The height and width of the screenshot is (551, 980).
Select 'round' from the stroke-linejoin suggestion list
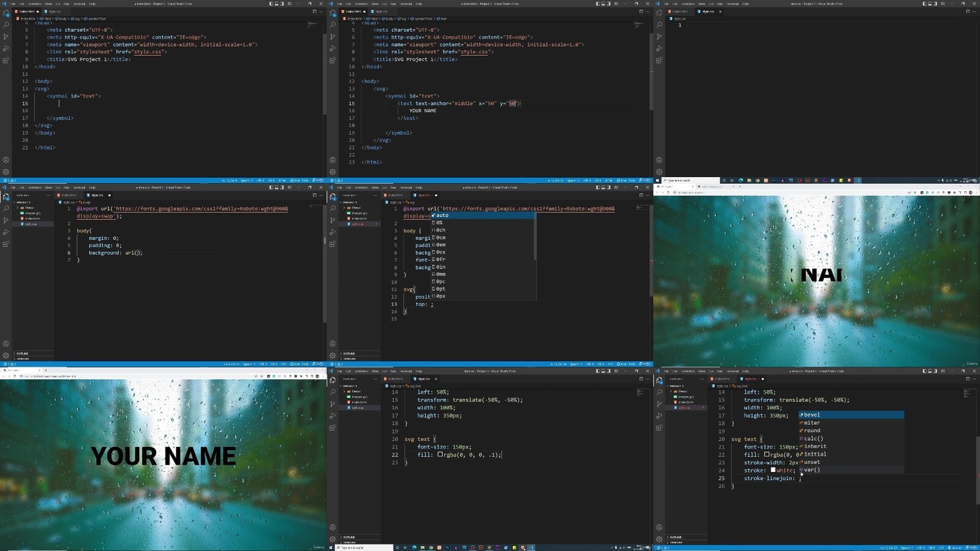coord(812,431)
